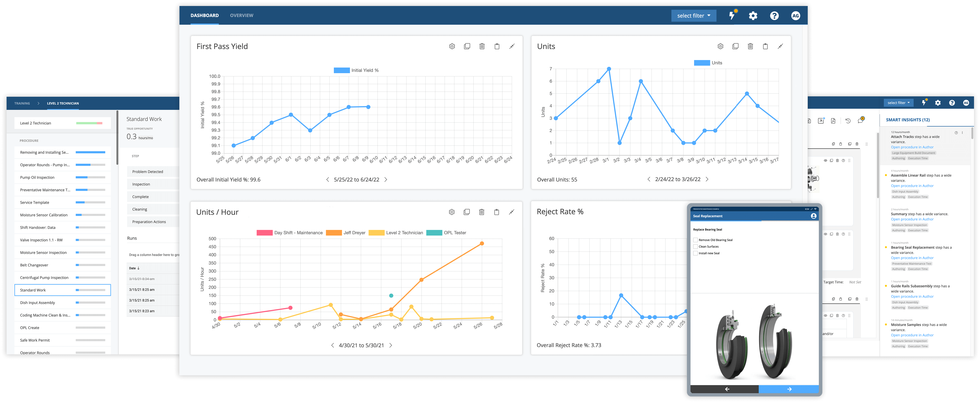Switch to the OVERVIEW tab

(242, 16)
